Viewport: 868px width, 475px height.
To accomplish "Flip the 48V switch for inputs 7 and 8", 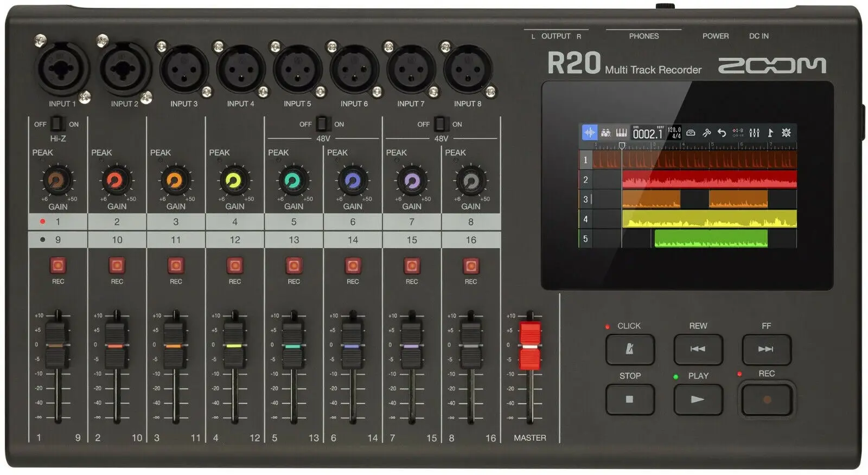I will [x=441, y=124].
